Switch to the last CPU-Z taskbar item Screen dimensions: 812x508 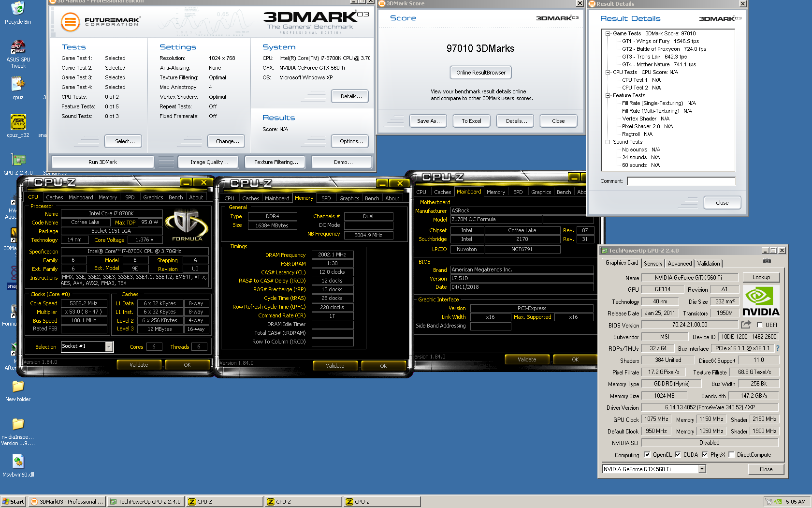coord(382,502)
